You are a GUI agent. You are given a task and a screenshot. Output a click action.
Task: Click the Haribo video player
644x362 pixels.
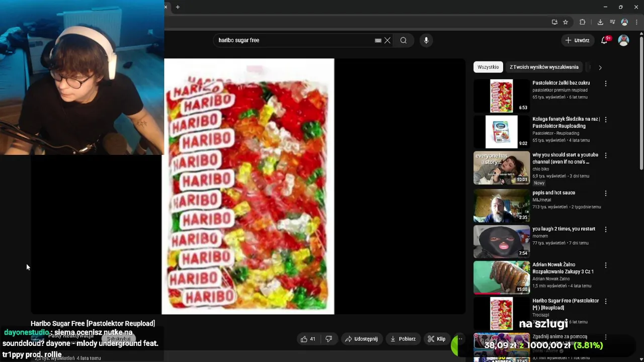(x=248, y=186)
